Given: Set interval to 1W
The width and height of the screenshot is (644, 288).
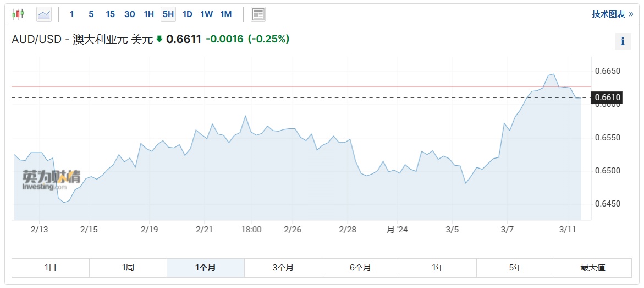Looking at the screenshot, I should point(206,14).
